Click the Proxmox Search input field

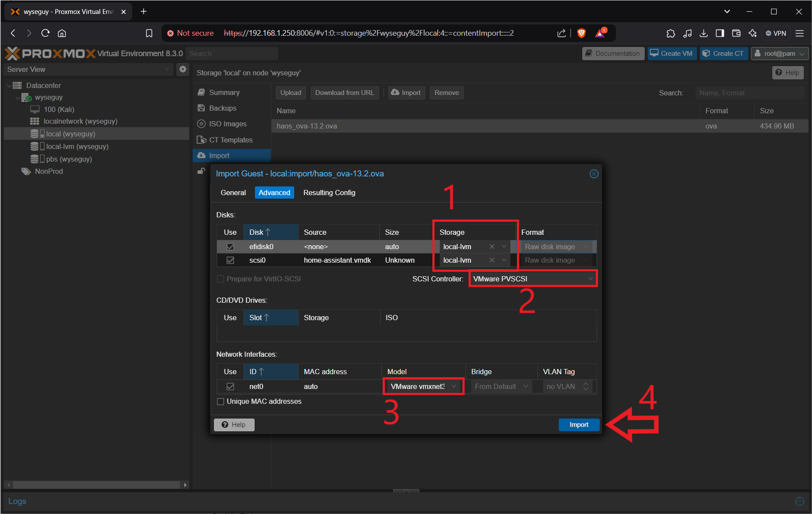232,54
